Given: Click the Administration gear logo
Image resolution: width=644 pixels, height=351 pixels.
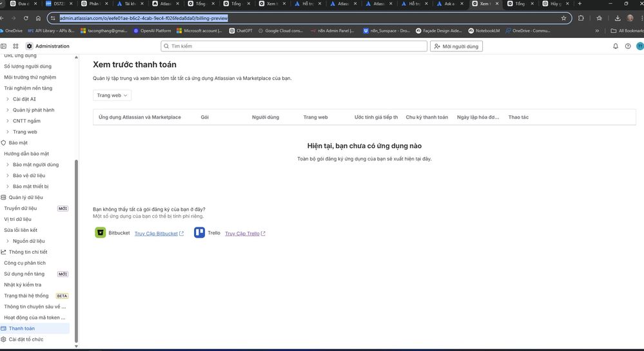Looking at the screenshot, I should [29, 46].
